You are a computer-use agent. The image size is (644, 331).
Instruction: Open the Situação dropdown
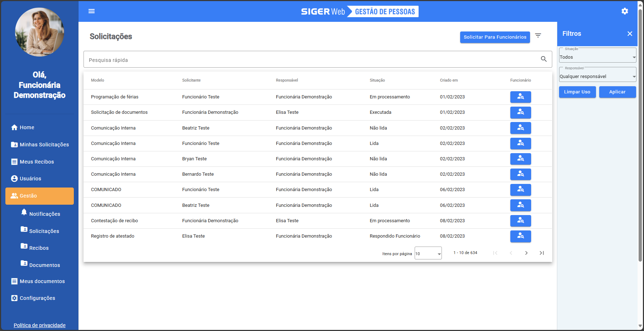point(597,57)
